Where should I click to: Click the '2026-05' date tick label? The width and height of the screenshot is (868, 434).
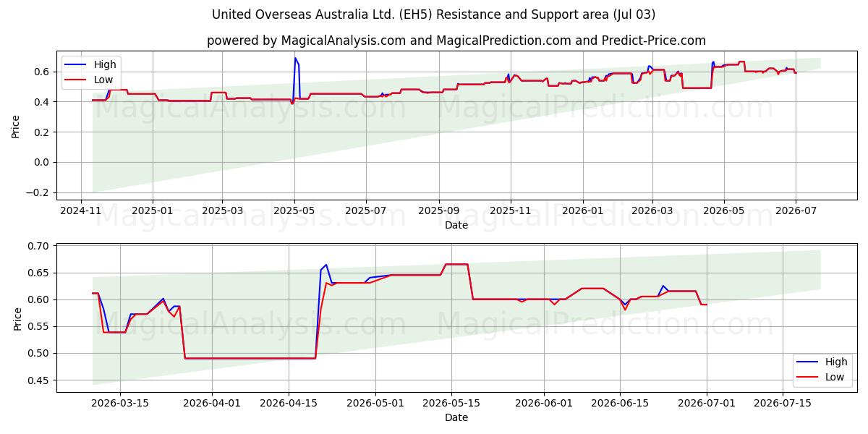click(724, 212)
